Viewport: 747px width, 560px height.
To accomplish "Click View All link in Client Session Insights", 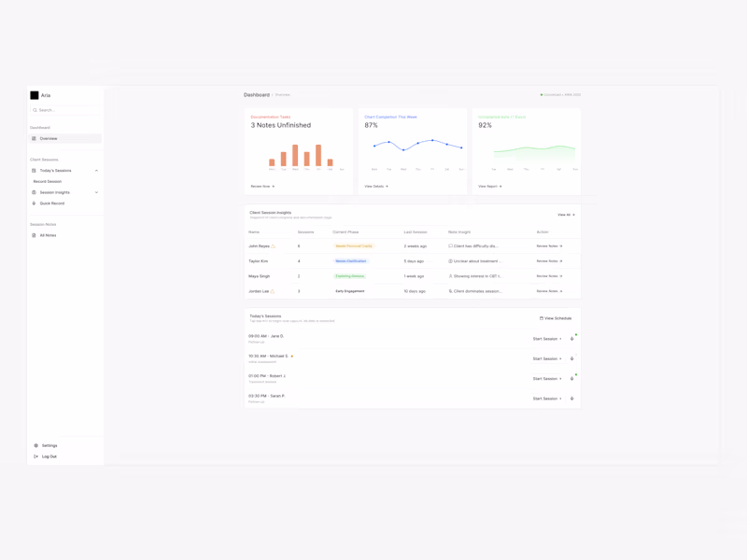I will [566, 215].
